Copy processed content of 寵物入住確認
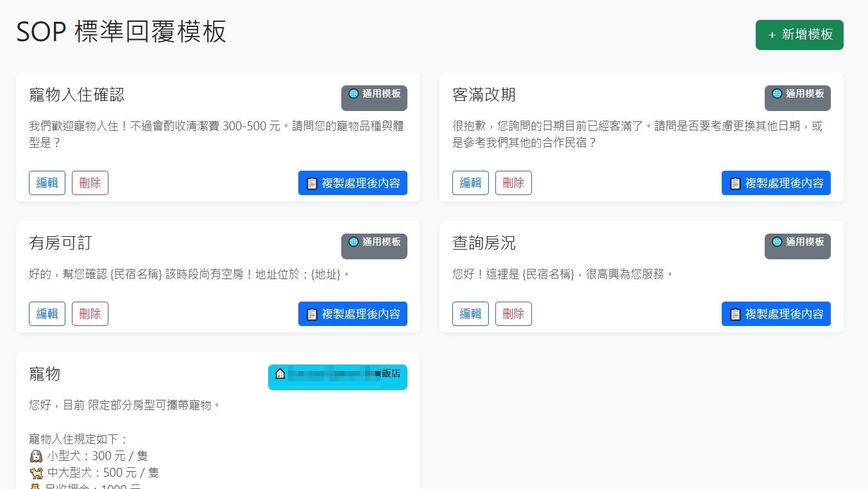868x489 pixels. 353,183
